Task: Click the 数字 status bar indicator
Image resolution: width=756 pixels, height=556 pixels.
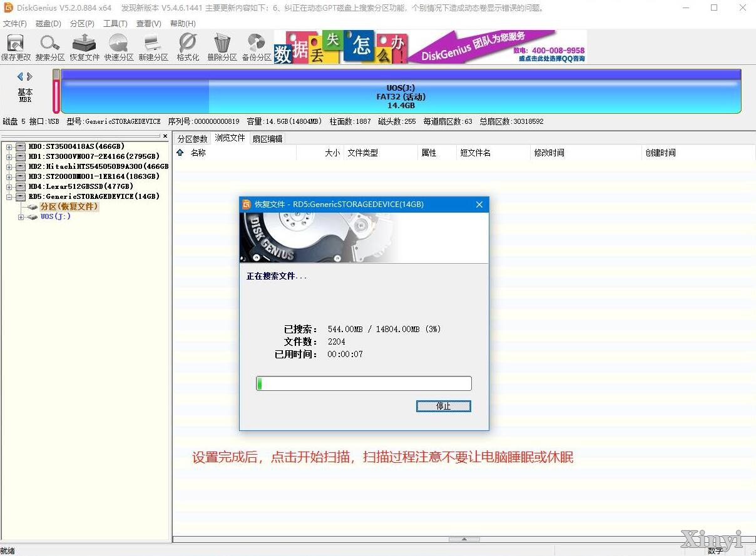Action: [x=715, y=551]
